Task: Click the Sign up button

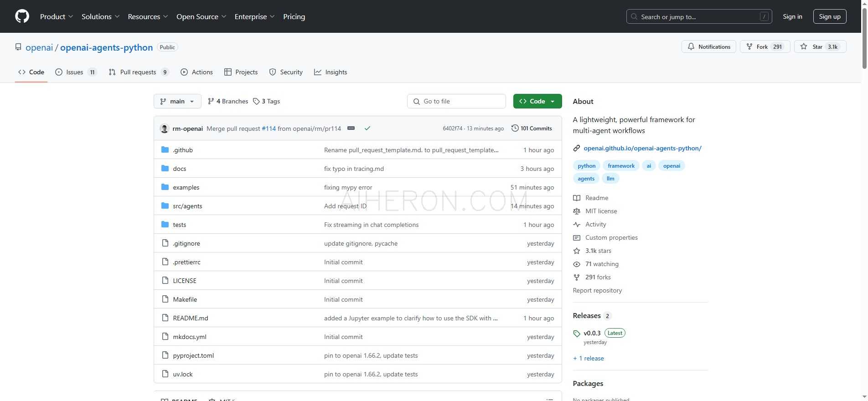Action: (830, 16)
